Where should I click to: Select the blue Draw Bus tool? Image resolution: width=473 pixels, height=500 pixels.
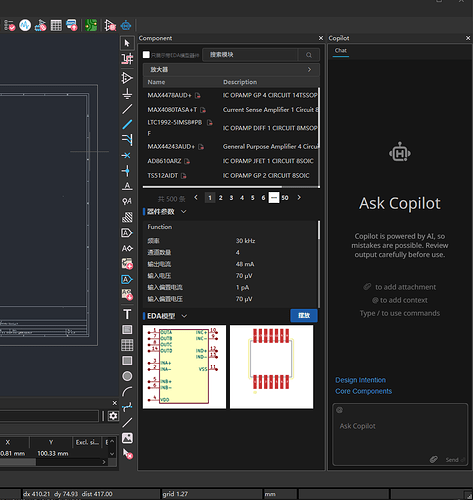click(127, 125)
